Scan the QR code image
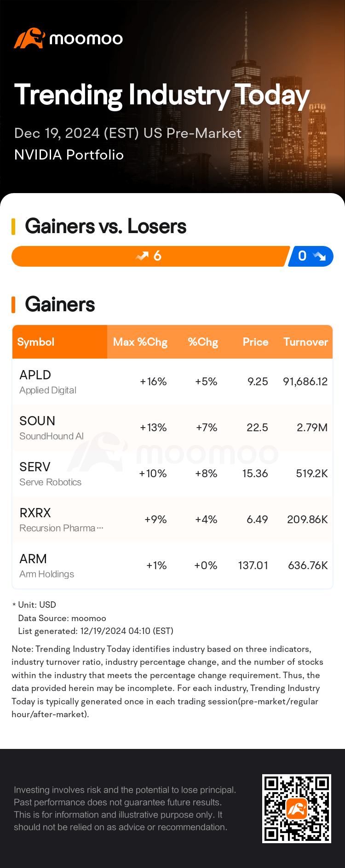This screenshot has width=345, height=868. click(x=296, y=808)
